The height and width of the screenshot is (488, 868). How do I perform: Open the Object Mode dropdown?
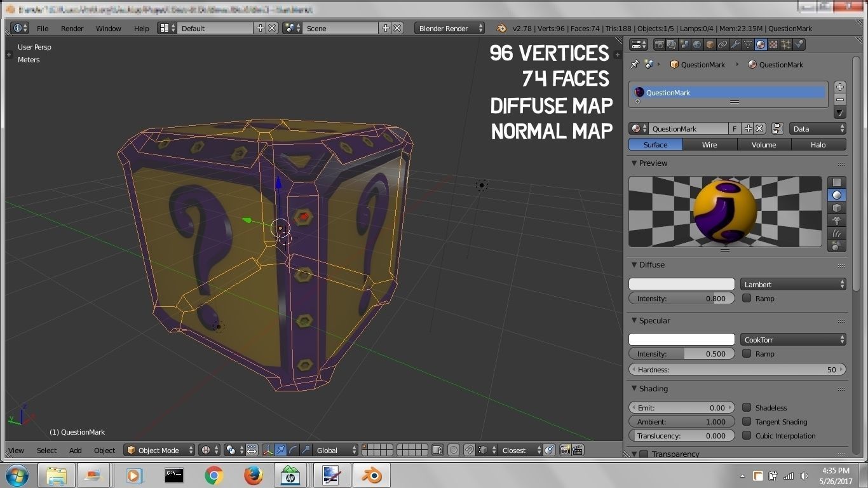point(159,450)
